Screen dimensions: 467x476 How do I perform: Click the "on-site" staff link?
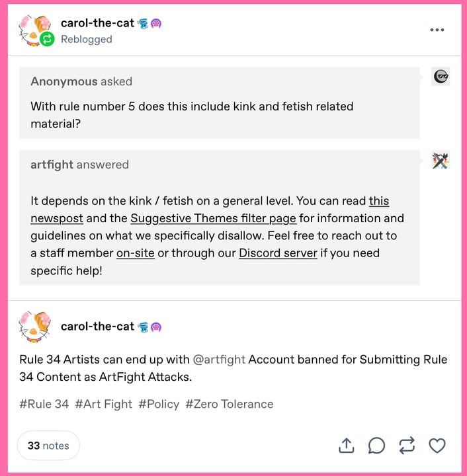135,253
